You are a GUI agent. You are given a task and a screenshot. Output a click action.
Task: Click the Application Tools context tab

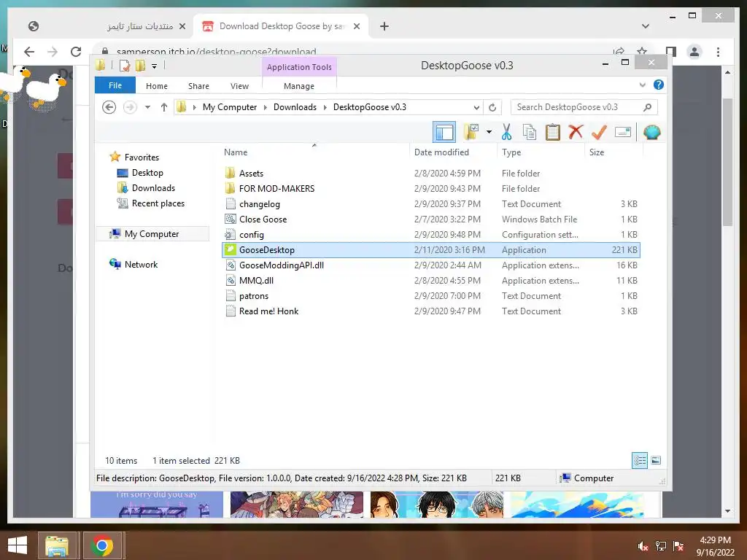tap(299, 66)
